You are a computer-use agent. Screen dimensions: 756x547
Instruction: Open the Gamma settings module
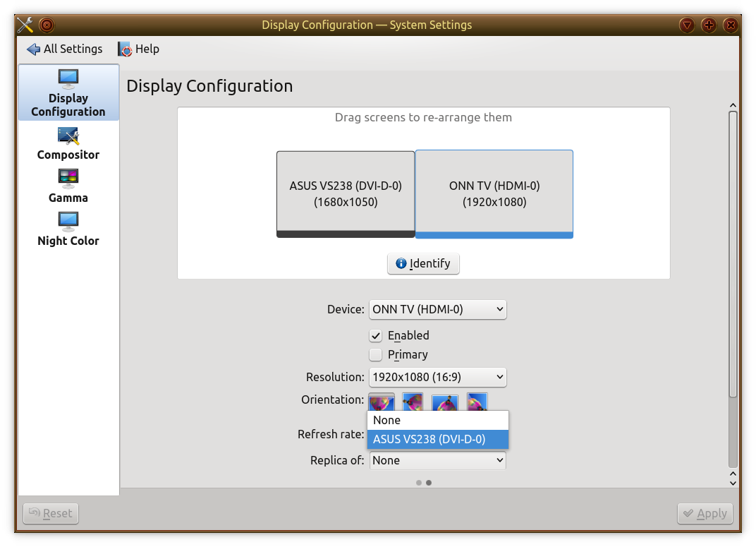[68, 186]
